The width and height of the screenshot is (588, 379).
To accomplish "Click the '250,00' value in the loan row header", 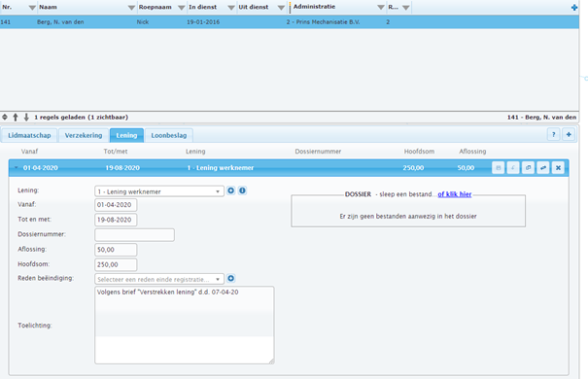I will [413, 168].
